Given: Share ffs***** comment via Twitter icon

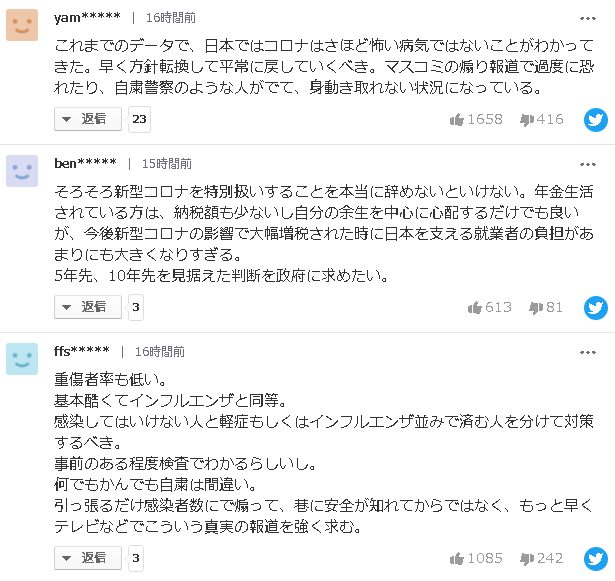Looking at the screenshot, I should (x=595, y=559).
